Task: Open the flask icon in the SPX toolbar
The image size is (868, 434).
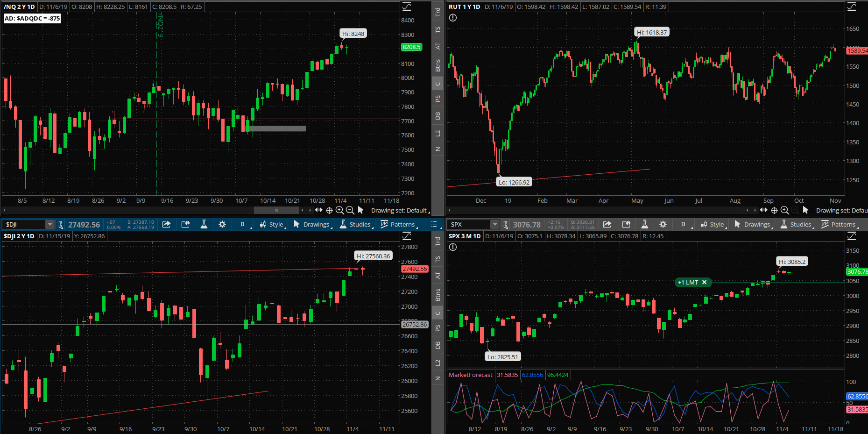Action: point(644,224)
